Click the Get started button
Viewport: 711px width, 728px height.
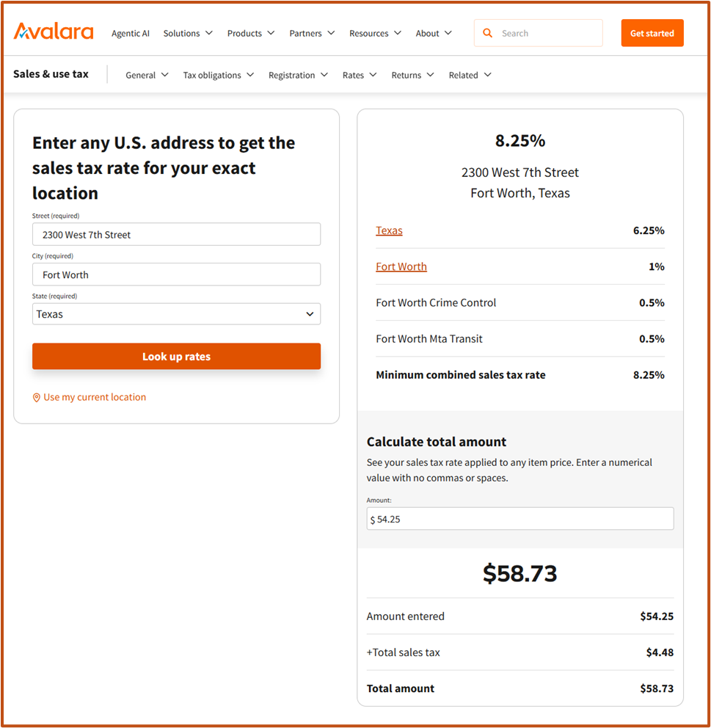tap(652, 33)
